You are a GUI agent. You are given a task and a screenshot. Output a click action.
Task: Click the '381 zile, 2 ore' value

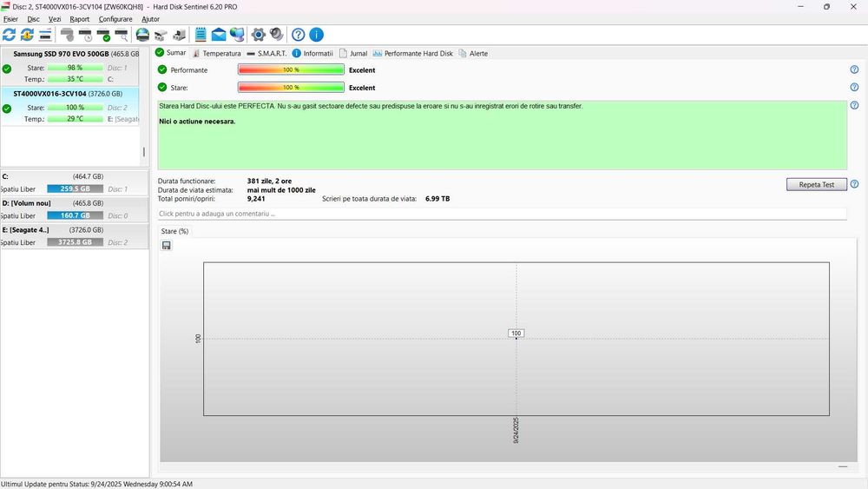pyautogui.click(x=270, y=181)
